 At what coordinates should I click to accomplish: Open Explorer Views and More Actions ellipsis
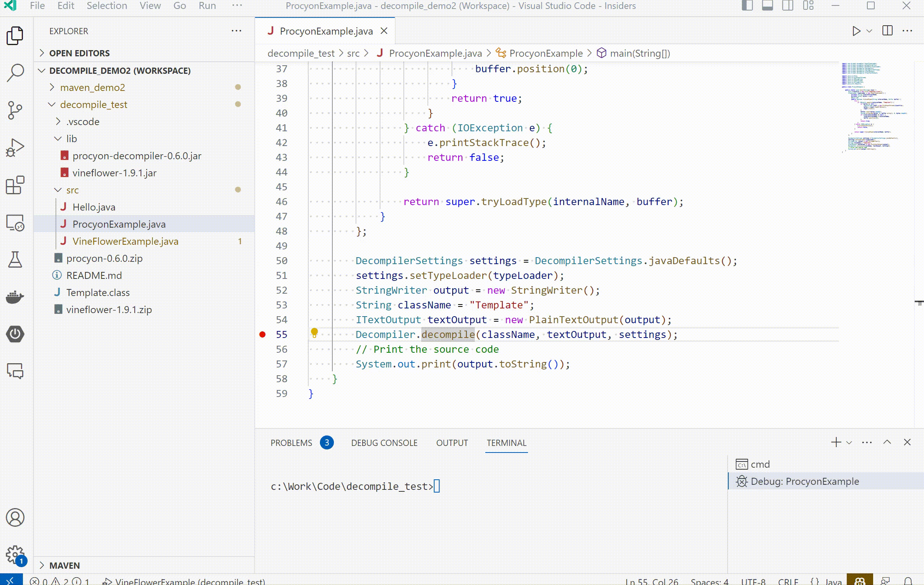click(x=236, y=31)
